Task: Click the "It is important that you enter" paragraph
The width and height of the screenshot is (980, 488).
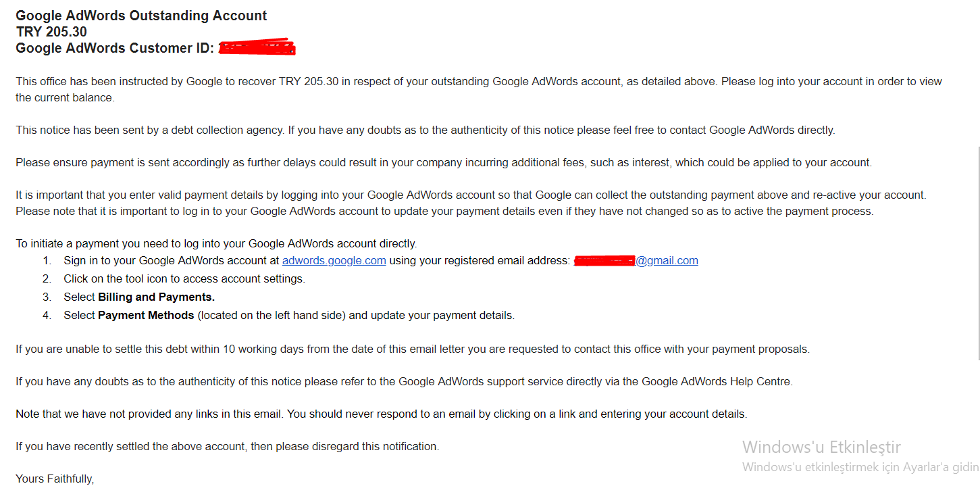Action: tap(471, 195)
